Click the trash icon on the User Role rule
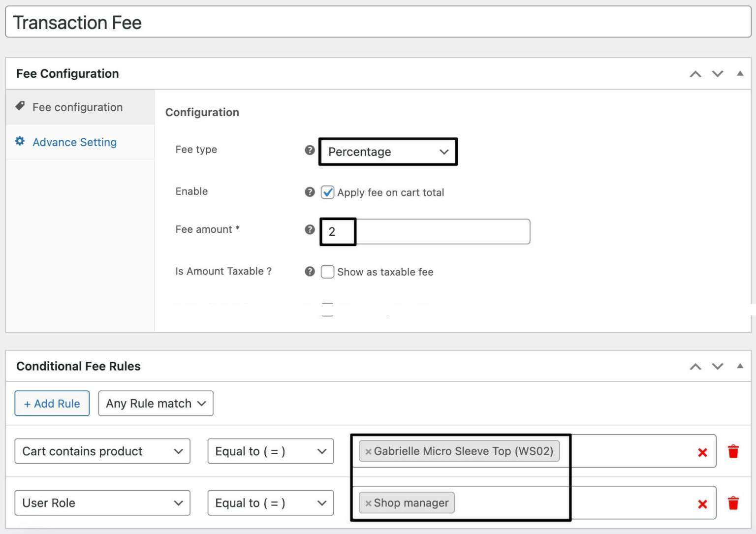The image size is (756, 534). point(733,503)
